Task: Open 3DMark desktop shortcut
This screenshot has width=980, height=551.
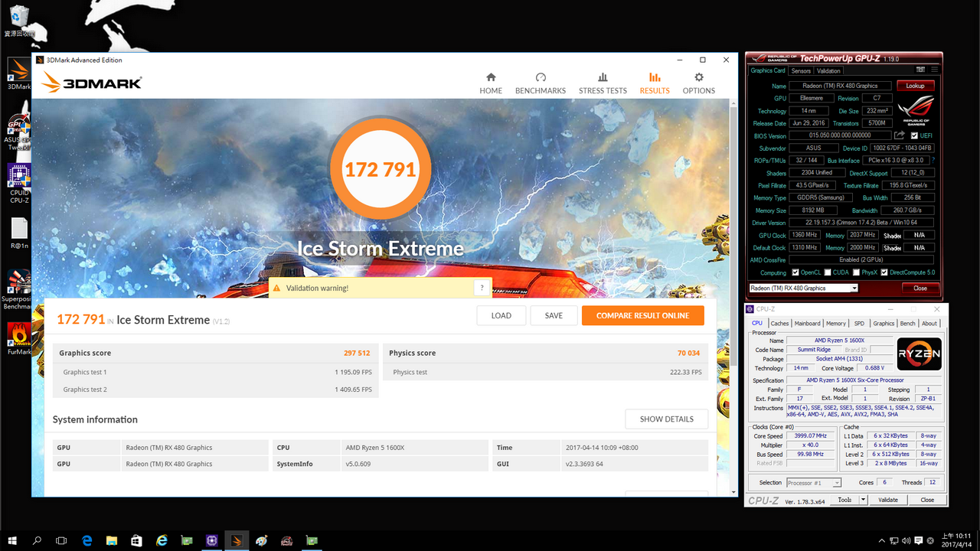Action: point(19,74)
